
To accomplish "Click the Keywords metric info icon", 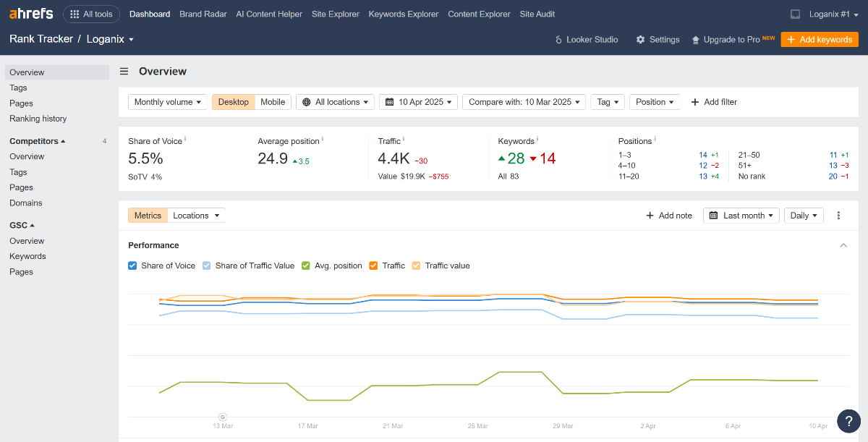I will (x=538, y=139).
